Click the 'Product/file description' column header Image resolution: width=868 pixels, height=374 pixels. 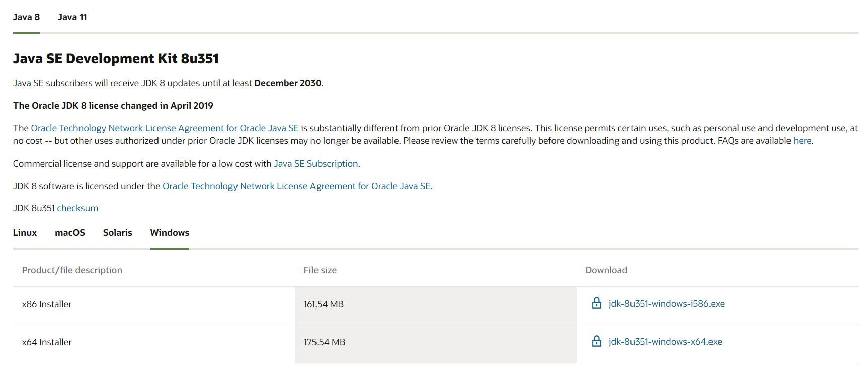72,270
